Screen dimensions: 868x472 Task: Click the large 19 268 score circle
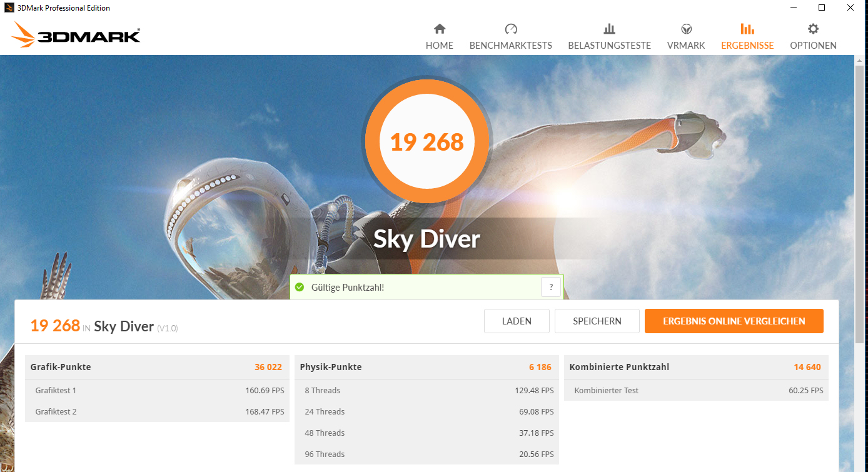click(427, 142)
